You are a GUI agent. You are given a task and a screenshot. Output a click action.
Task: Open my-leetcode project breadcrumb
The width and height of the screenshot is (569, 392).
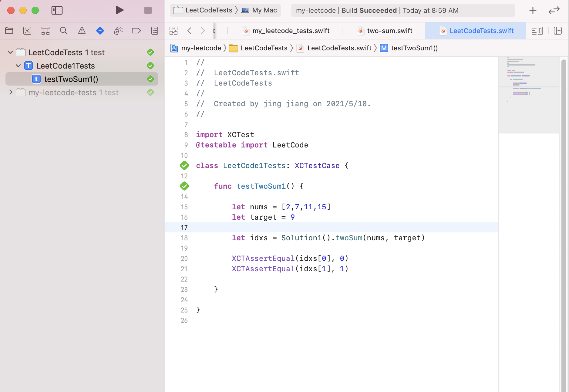196,48
